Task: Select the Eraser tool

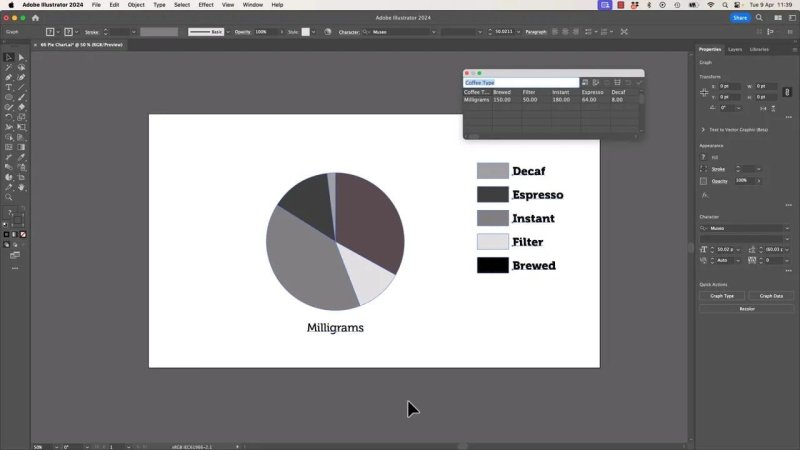Action: [21, 107]
